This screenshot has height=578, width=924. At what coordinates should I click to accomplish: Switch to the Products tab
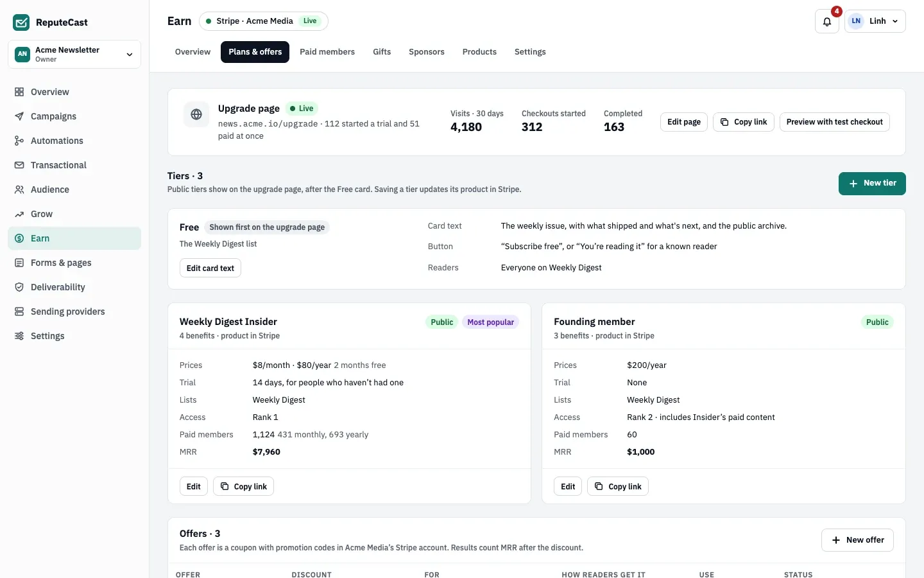[x=479, y=52]
